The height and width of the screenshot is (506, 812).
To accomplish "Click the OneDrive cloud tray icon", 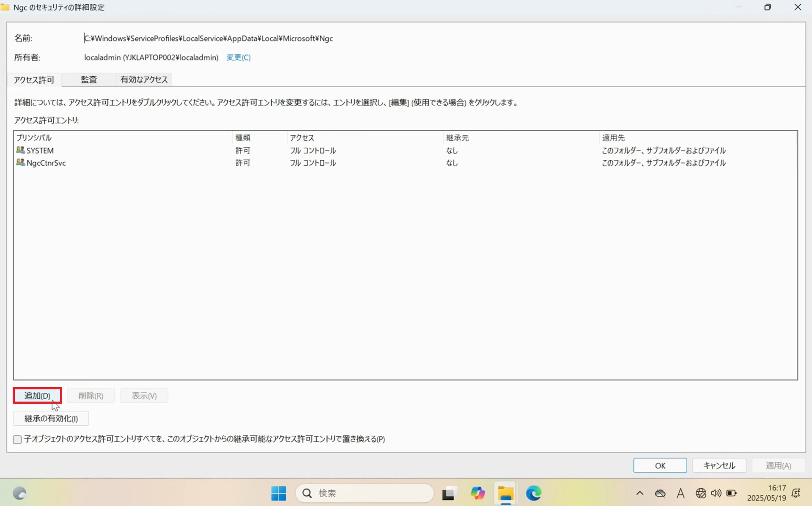I will 660,493.
